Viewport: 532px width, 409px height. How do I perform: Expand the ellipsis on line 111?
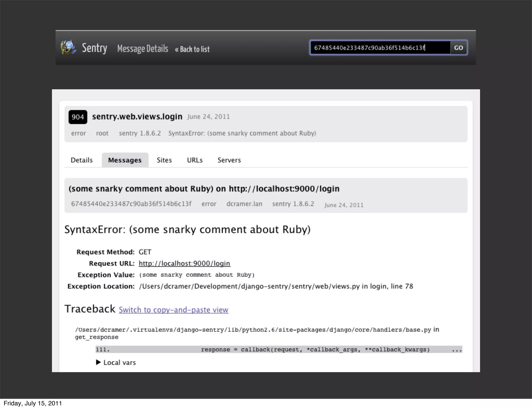tap(457, 350)
